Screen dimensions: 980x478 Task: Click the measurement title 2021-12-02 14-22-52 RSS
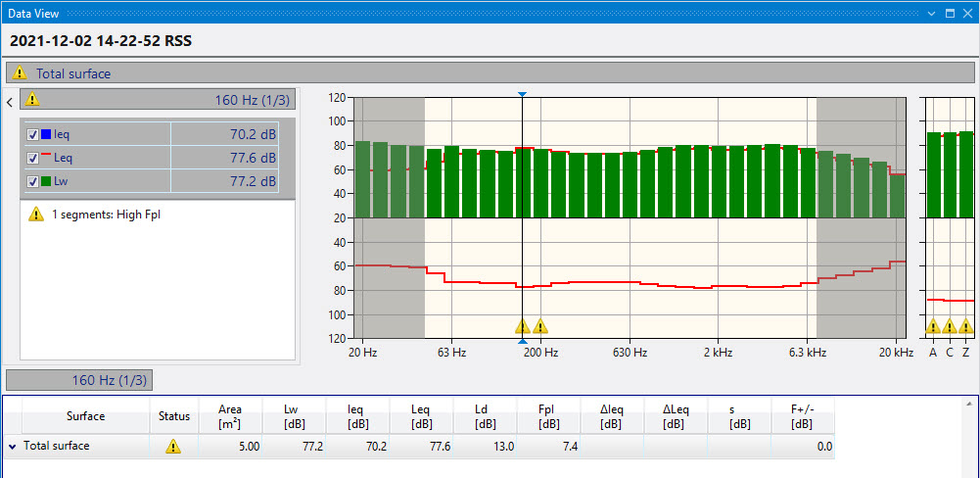point(101,41)
